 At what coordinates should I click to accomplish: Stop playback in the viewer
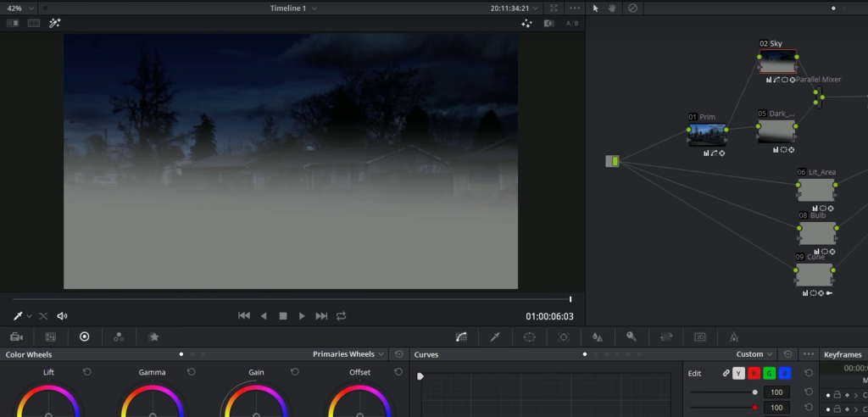(x=283, y=316)
